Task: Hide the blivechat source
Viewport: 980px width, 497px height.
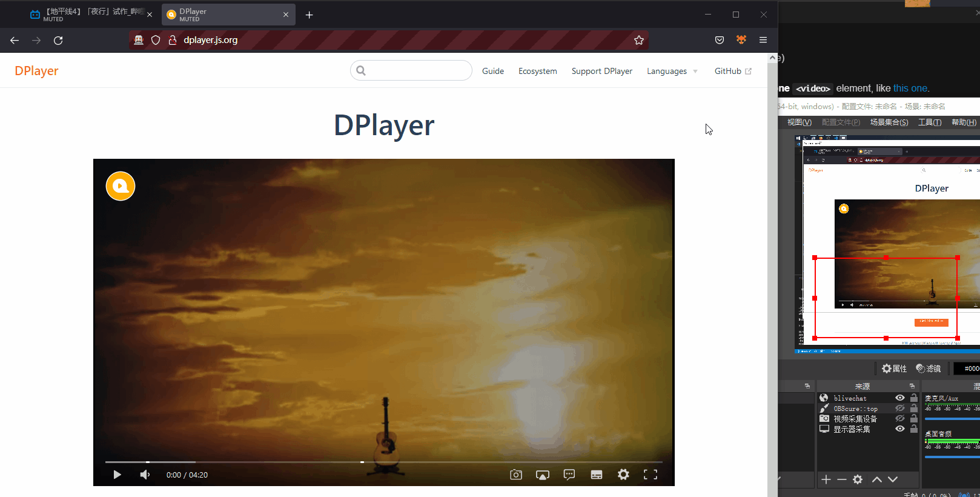Action: [x=900, y=398]
